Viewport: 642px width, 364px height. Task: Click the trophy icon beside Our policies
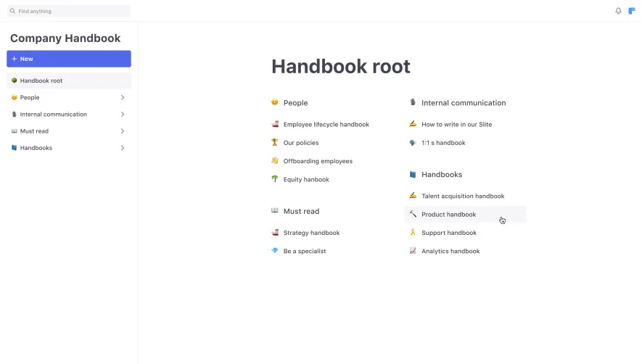coord(275,143)
